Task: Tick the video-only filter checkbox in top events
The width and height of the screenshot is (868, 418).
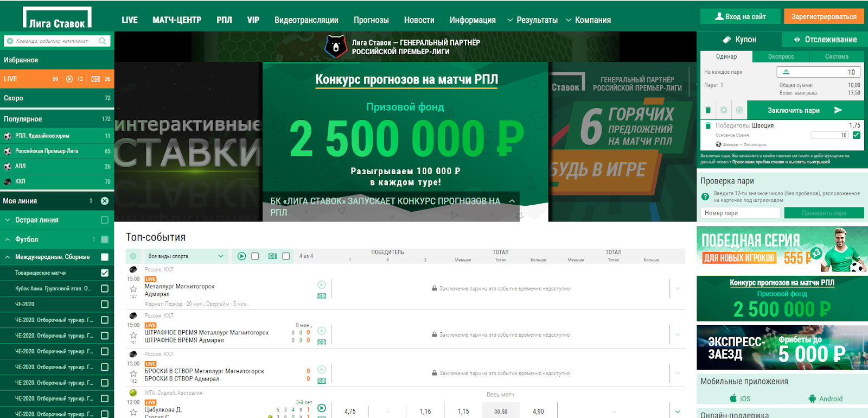Action: coord(255,256)
